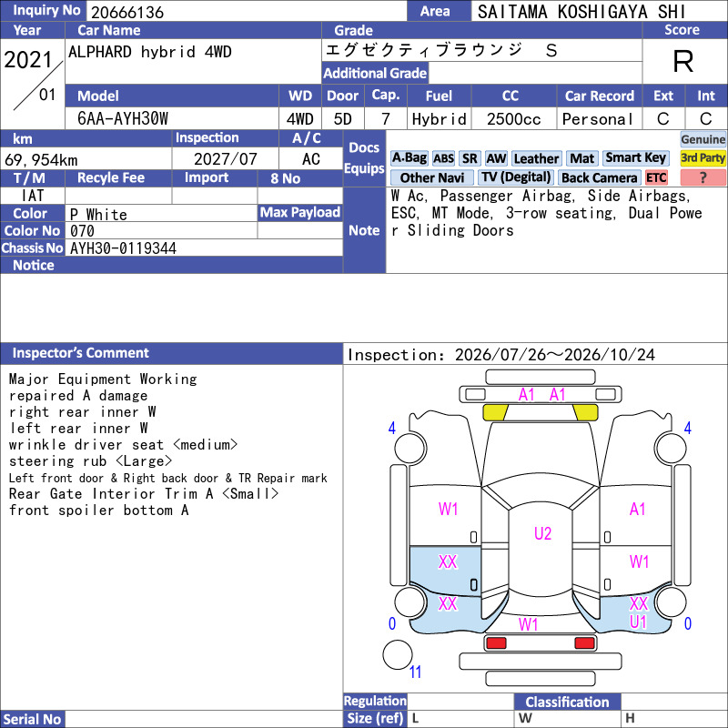Click the tire depth value 11
Image resolution: width=728 pixels, height=728 pixels.
(415, 672)
